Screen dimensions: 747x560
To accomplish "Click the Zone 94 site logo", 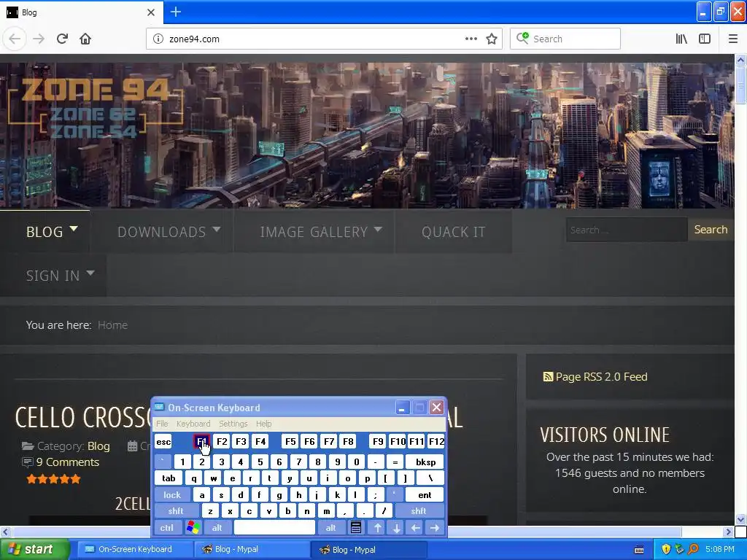I will click(x=96, y=109).
